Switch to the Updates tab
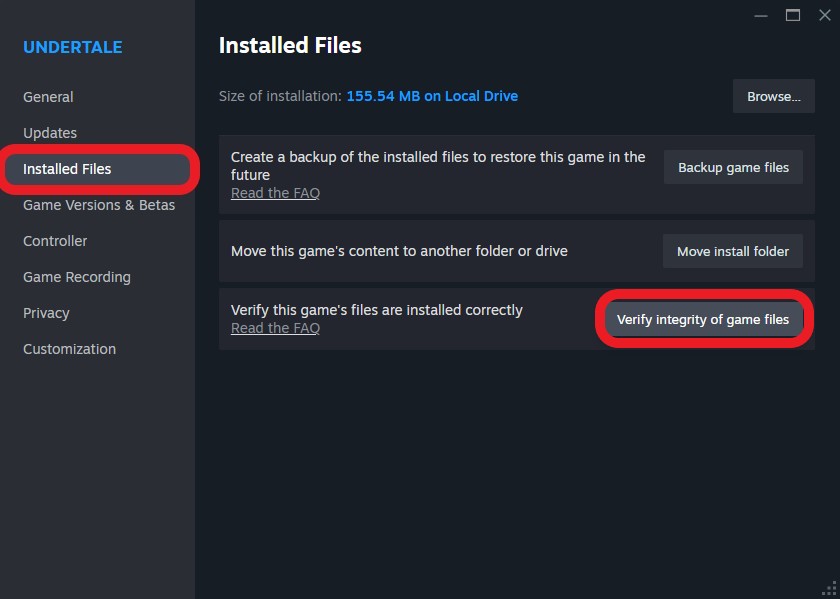This screenshot has width=840, height=599. point(50,133)
